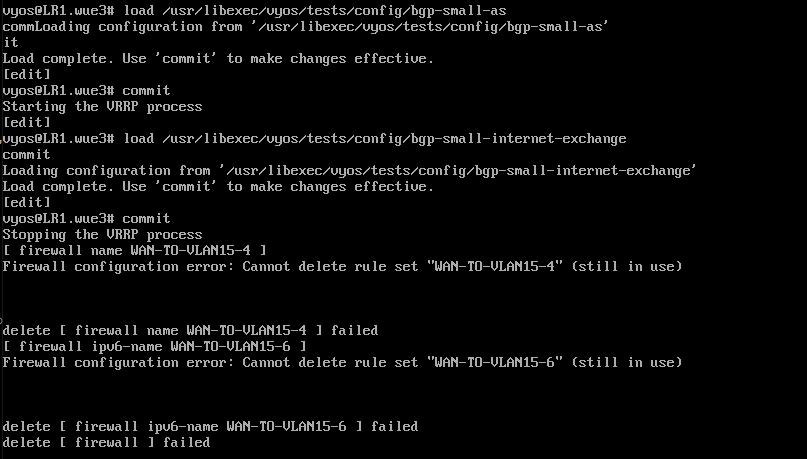Click the error mentioning rule set "WAN-TO-VLAN15-4"
This screenshot has width=807, height=459.
click(x=342, y=266)
